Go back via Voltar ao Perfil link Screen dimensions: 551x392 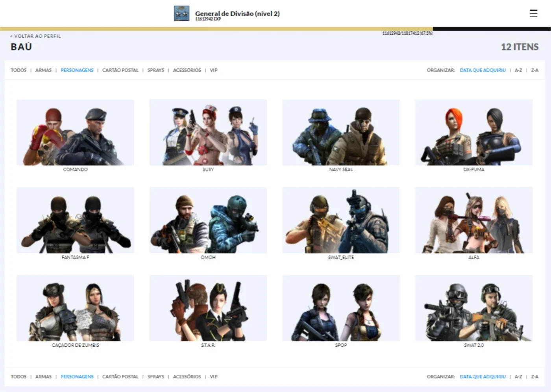[x=35, y=36]
